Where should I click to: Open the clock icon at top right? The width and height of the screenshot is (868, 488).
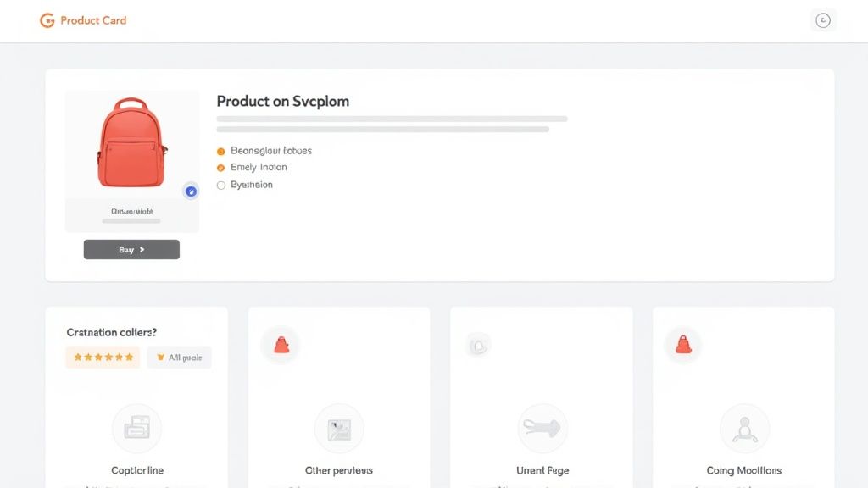pyautogui.click(x=823, y=19)
